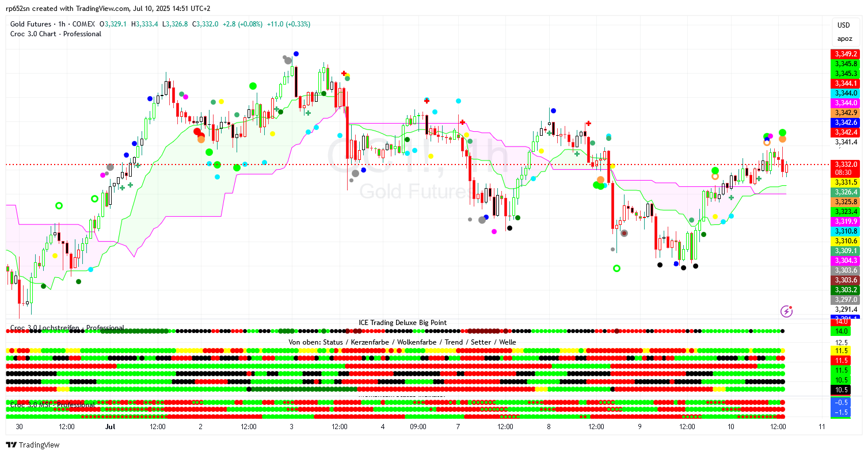Select the Croc 3.0 MSI indicator label
The image size is (868, 455).
tap(52, 405)
